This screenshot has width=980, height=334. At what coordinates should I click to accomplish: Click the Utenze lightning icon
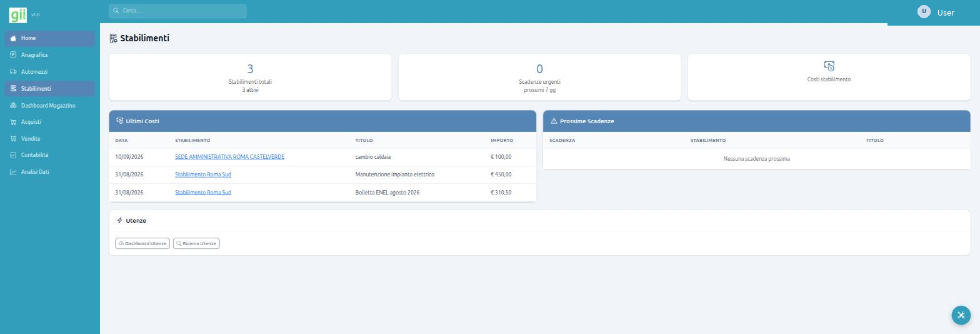click(119, 220)
